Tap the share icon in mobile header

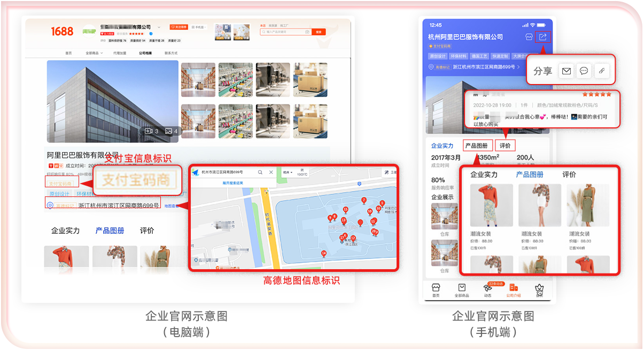[542, 37]
